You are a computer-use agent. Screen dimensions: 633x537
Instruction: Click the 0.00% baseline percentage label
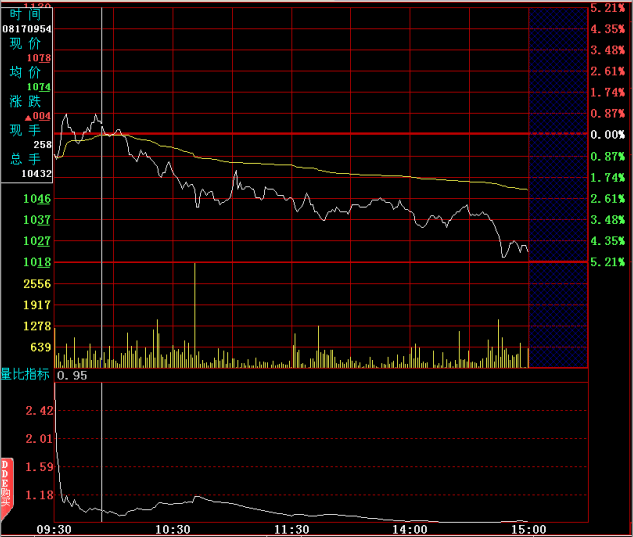coord(608,135)
